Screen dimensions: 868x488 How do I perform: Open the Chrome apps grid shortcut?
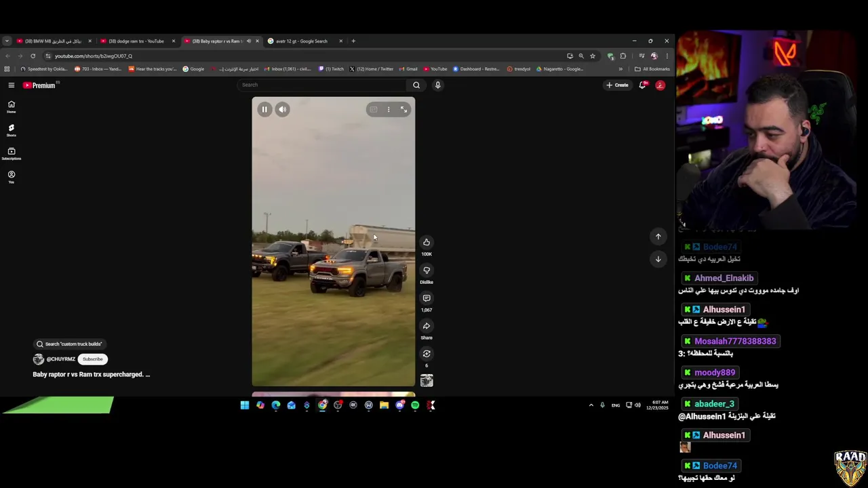pos(7,68)
